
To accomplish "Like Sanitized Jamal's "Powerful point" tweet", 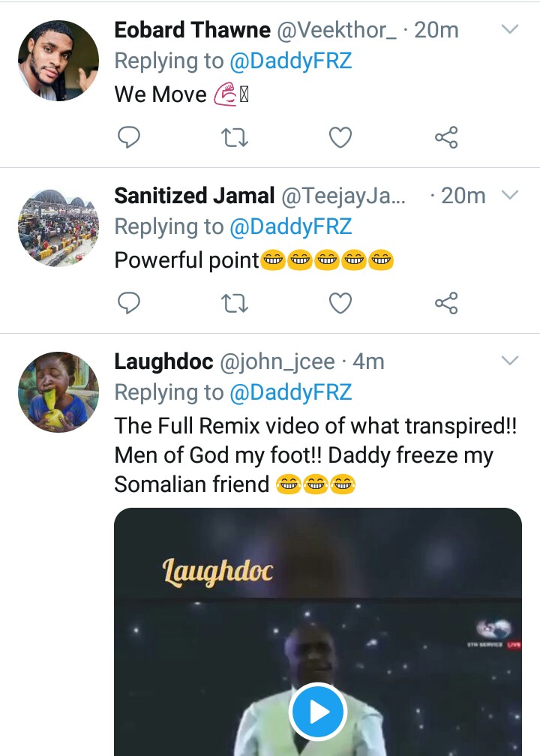I will pyautogui.click(x=341, y=303).
